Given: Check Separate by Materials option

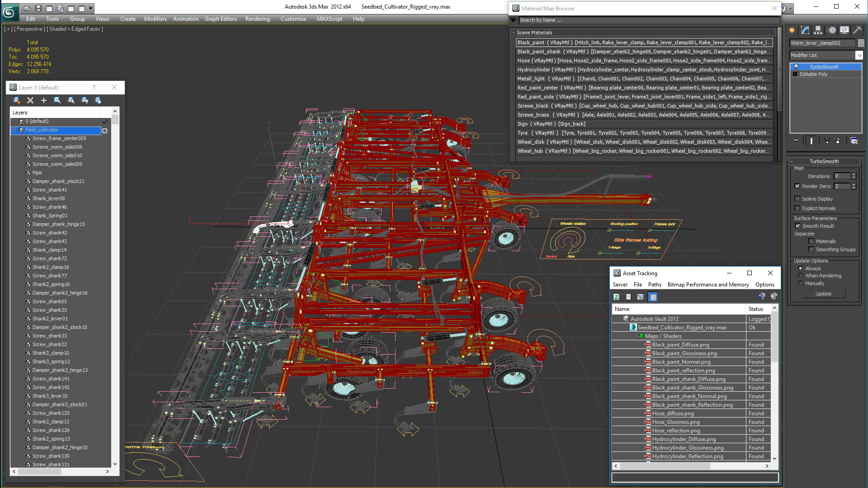Looking at the screenshot, I should pos(811,241).
